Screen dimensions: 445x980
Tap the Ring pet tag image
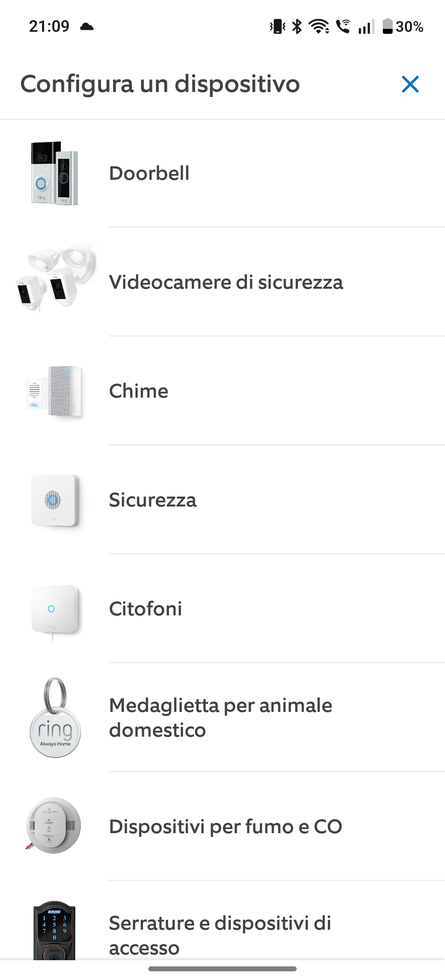[x=55, y=718]
